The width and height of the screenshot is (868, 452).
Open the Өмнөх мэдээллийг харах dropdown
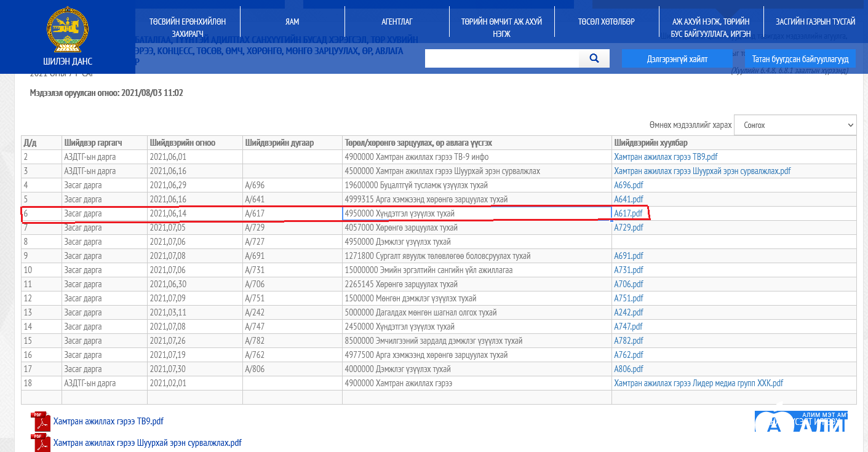pyautogui.click(x=795, y=125)
